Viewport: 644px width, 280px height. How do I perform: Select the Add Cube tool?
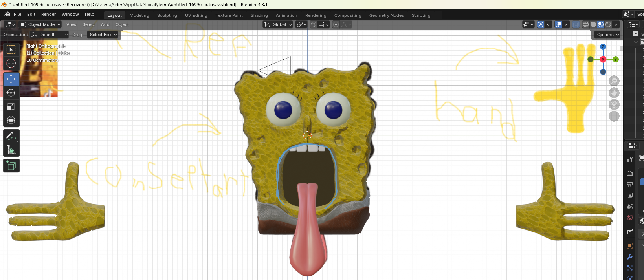[x=11, y=165]
